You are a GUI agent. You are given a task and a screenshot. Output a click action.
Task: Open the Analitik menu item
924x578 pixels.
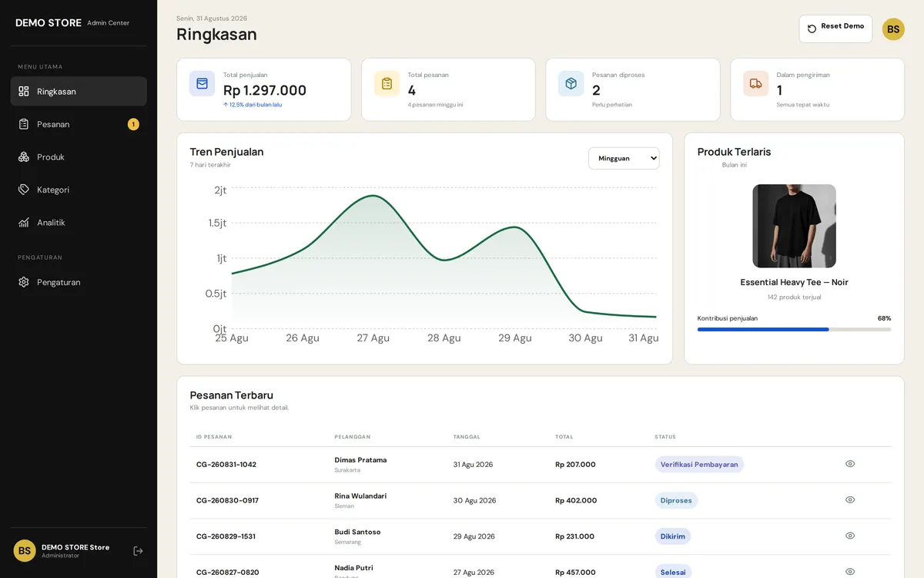tap(79, 223)
